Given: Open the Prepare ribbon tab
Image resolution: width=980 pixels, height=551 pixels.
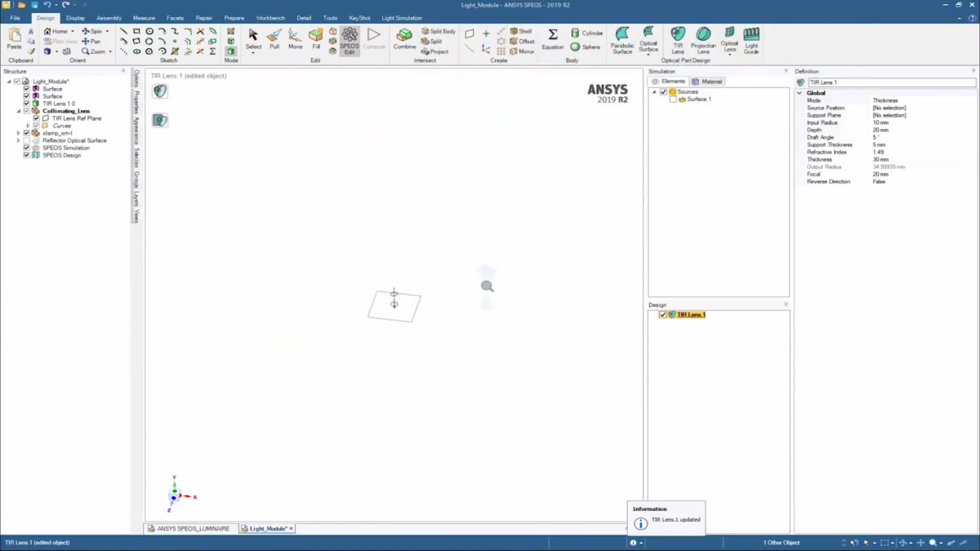Looking at the screenshot, I should tap(234, 18).
